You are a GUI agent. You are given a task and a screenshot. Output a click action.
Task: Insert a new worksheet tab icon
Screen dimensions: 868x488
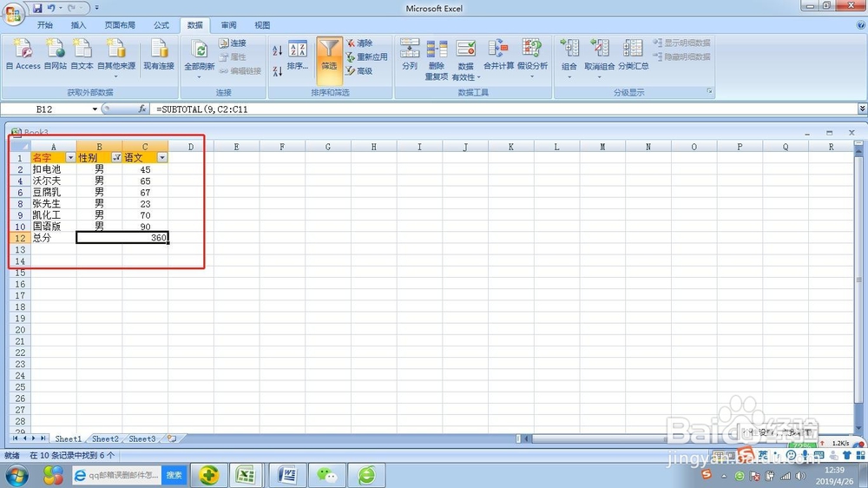pos(172,439)
